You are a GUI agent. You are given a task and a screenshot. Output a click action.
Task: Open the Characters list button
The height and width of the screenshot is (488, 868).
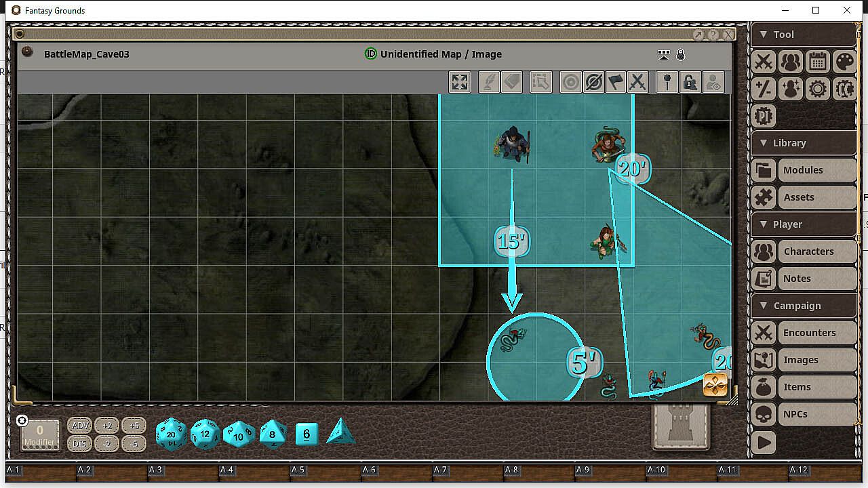click(816, 251)
